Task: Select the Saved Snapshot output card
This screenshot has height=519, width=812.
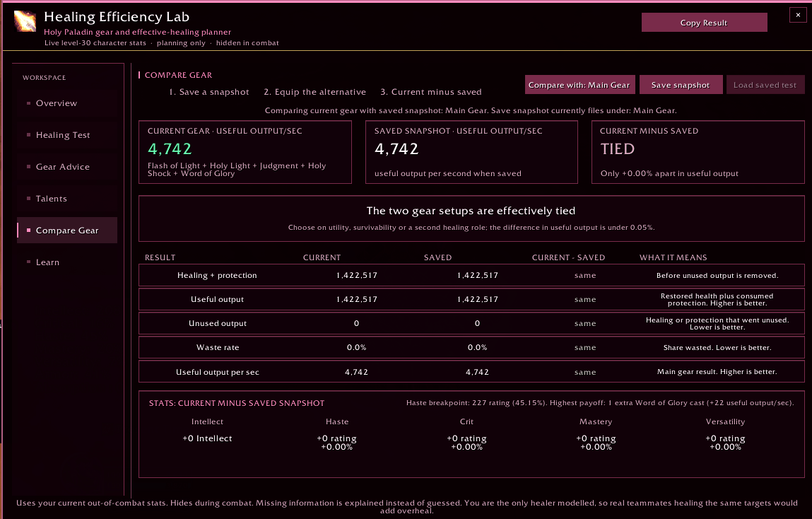Action: [x=471, y=152]
